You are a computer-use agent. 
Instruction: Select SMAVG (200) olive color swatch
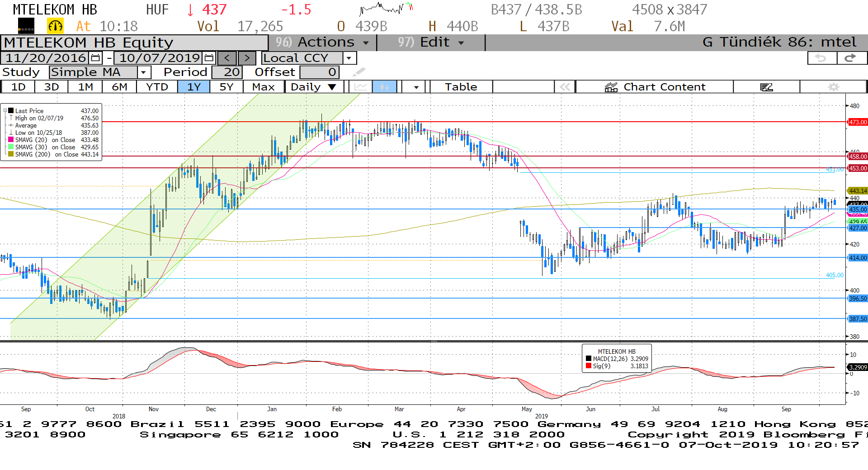click(11, 154)
